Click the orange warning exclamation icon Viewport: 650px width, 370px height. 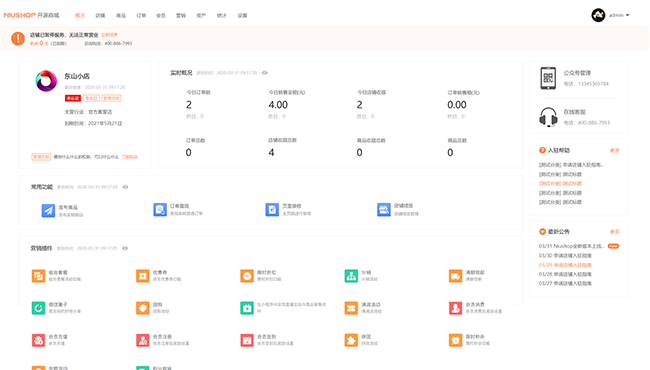tap(18, 39)
